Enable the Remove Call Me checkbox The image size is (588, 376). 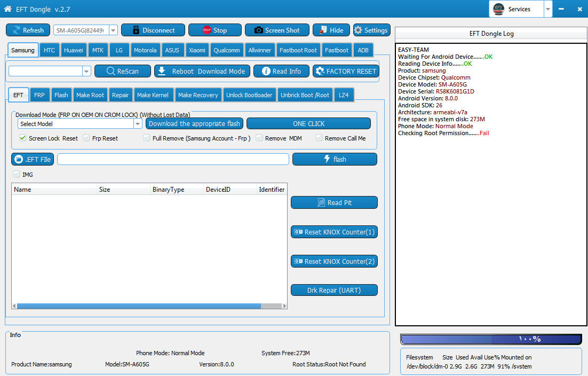coord(319,138)
